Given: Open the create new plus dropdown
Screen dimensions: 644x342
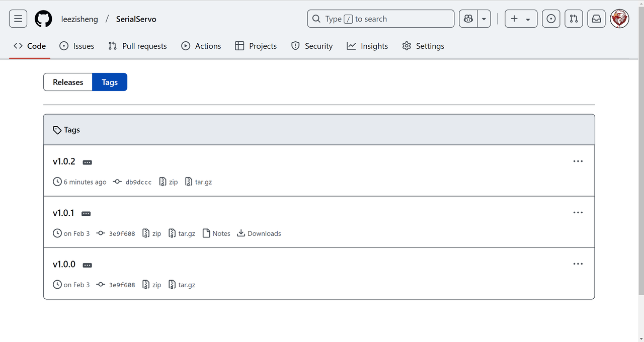Looking at the screenshot, I should tap(521, 19).
